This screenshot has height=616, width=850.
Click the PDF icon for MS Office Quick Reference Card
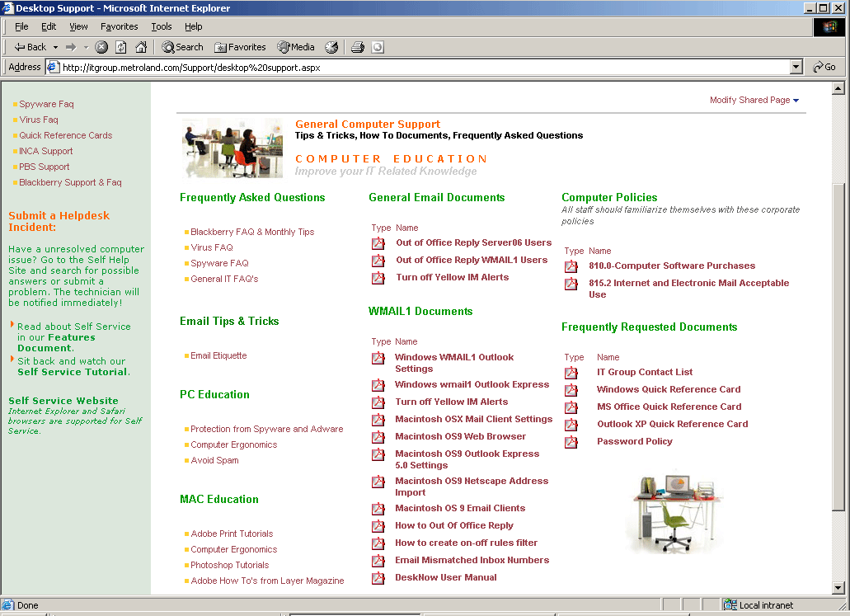[571, 407]
